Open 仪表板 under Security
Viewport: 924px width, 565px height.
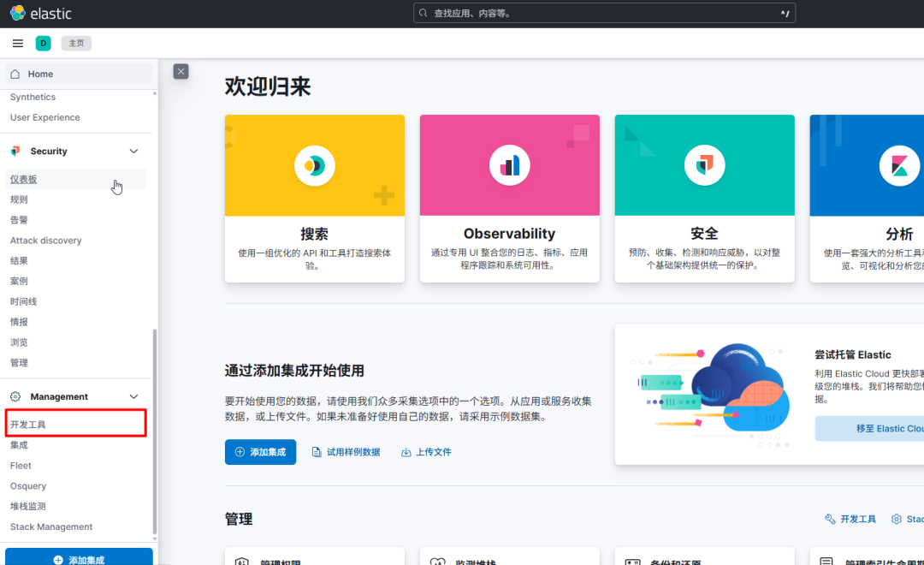coord(24,179)
